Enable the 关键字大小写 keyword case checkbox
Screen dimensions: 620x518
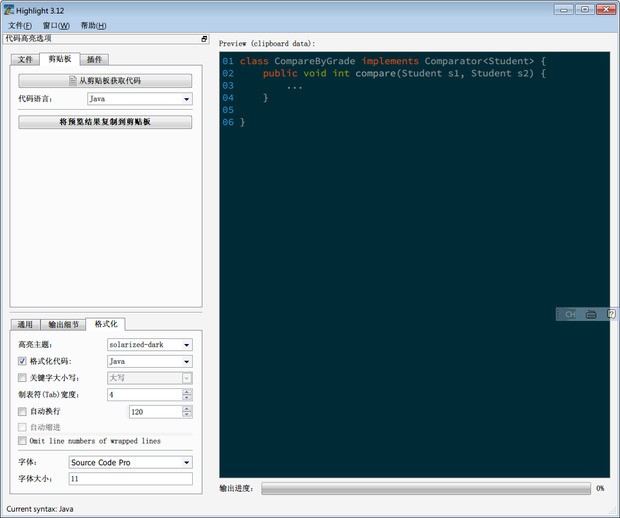point(23,378)
